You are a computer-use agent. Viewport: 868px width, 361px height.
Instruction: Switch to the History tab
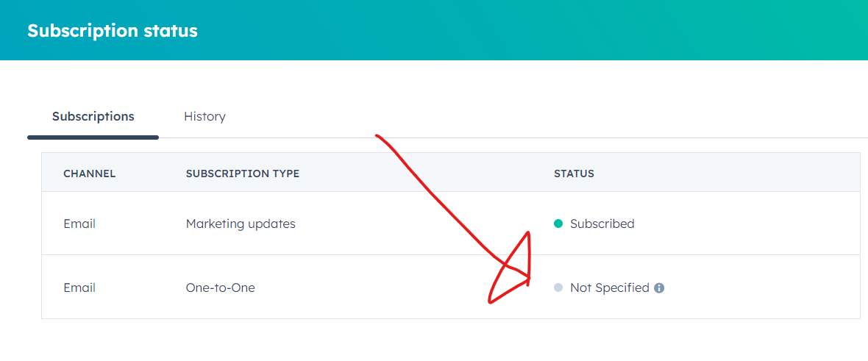pos(204,116)
